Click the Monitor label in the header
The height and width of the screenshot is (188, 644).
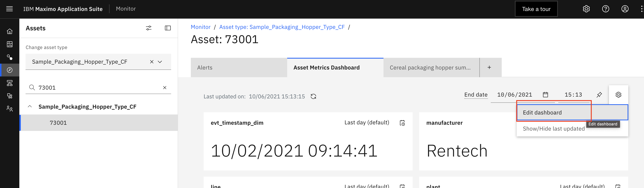[x=126, y=9]
